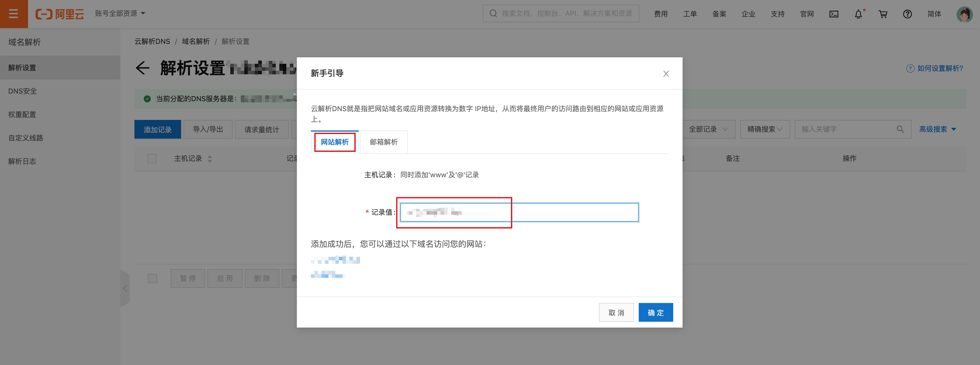The image size is (980, 365).
Task: Click the keyword search magnifier icon
Action: click(x=900, y=129)
